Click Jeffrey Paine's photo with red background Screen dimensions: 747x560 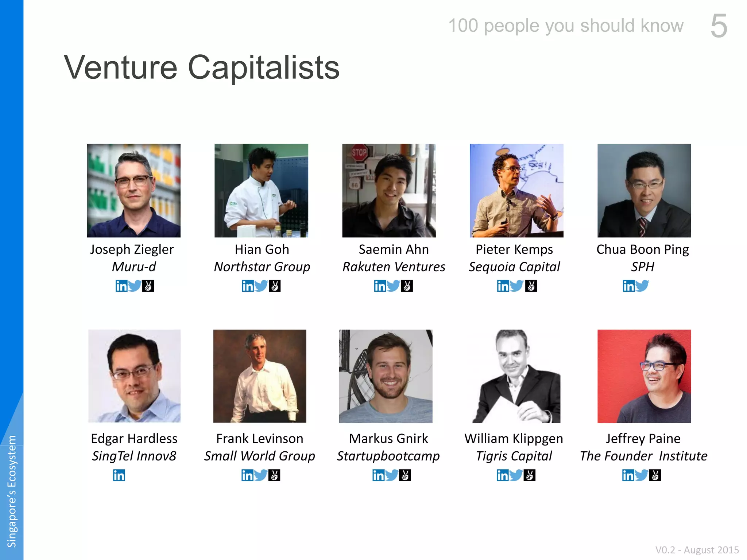[644, 376]
